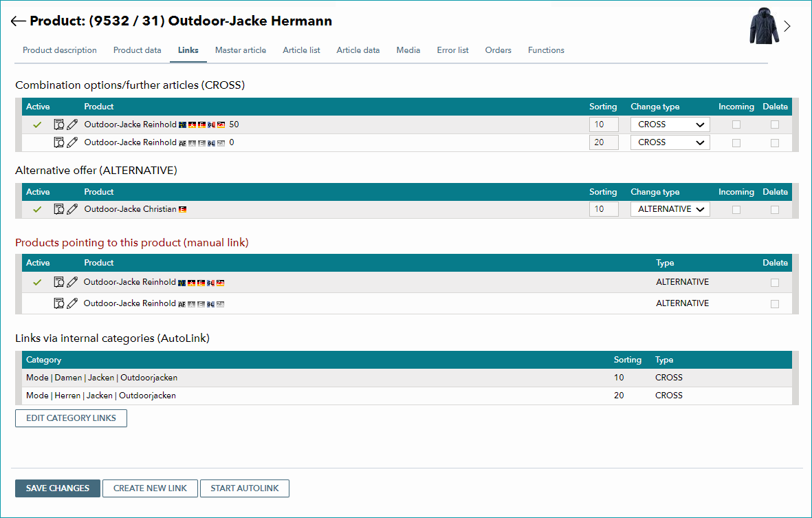
Task: Click active checkmark of Outdoor-Jacke Christian row
Action: pyautogui.click(x=37, y=210)
